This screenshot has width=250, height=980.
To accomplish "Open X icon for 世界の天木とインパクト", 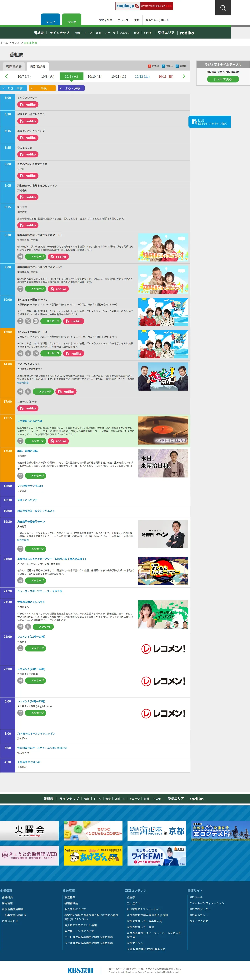I will point(28,627).
